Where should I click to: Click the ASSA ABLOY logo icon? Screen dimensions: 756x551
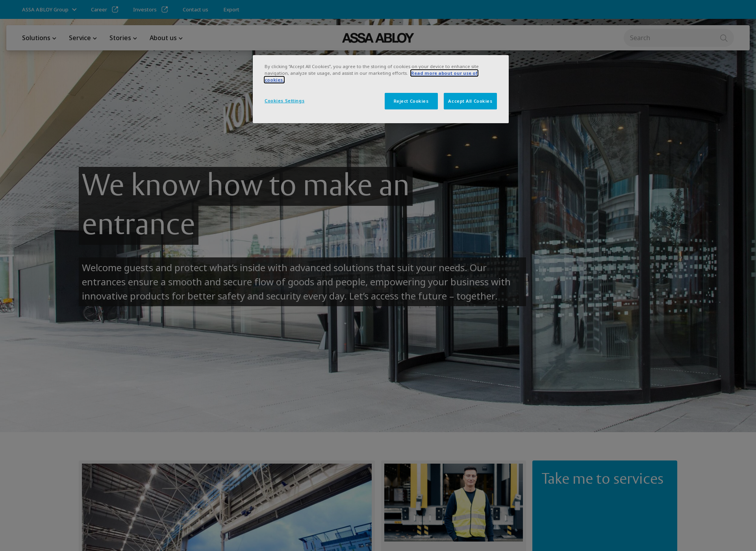tap(378, 37)
